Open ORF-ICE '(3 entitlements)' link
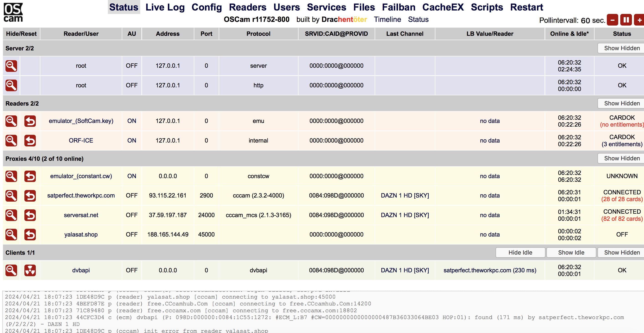The width and height of the screenshot is (644, 333). pyautogui.click(x=622, y=144)
